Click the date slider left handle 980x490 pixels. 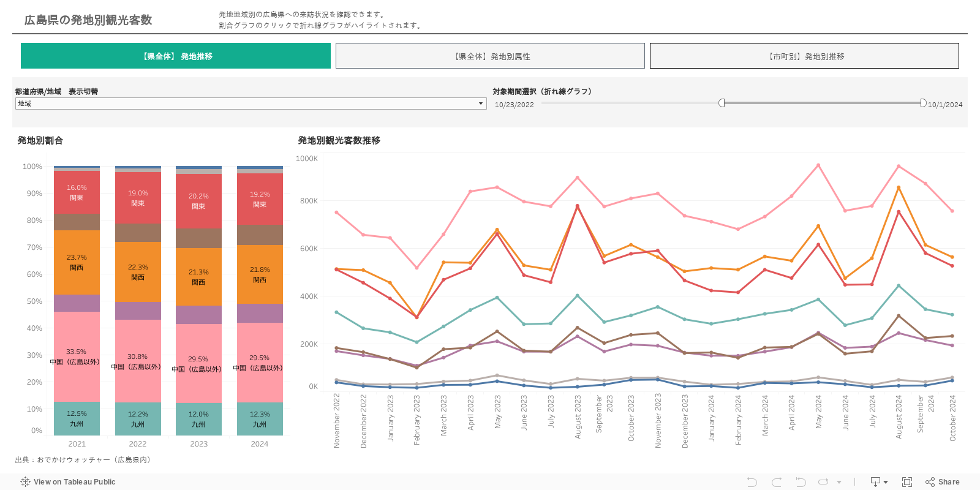(x=722, y=103)
